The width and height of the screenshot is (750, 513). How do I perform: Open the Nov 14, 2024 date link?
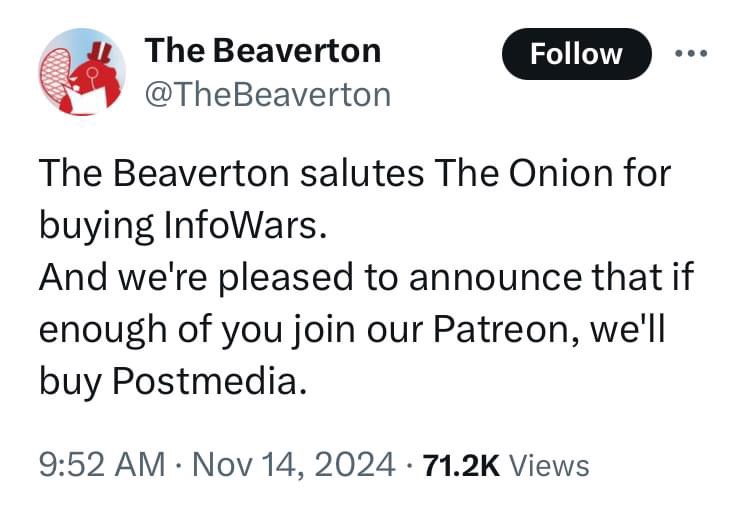(294, 465)
